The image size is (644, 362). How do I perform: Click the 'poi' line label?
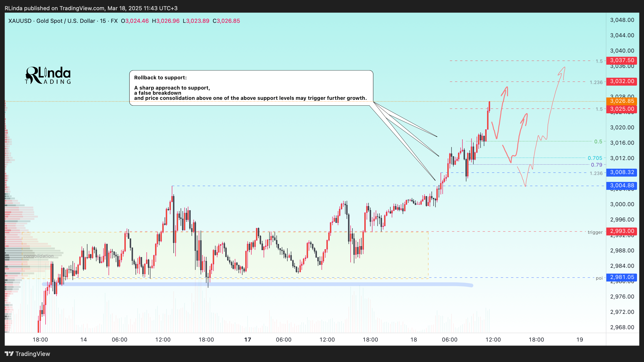(599, 278)
